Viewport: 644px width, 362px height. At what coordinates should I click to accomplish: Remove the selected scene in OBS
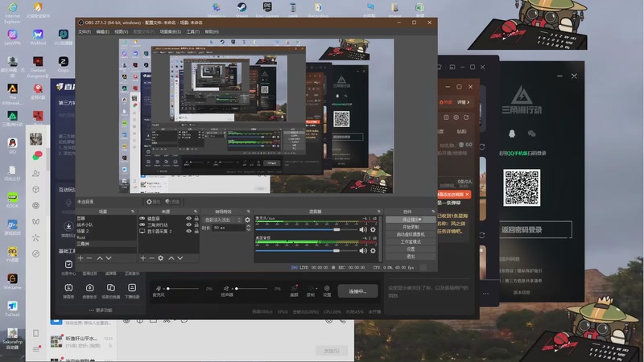pyautogui.click(x=89, y=258)
